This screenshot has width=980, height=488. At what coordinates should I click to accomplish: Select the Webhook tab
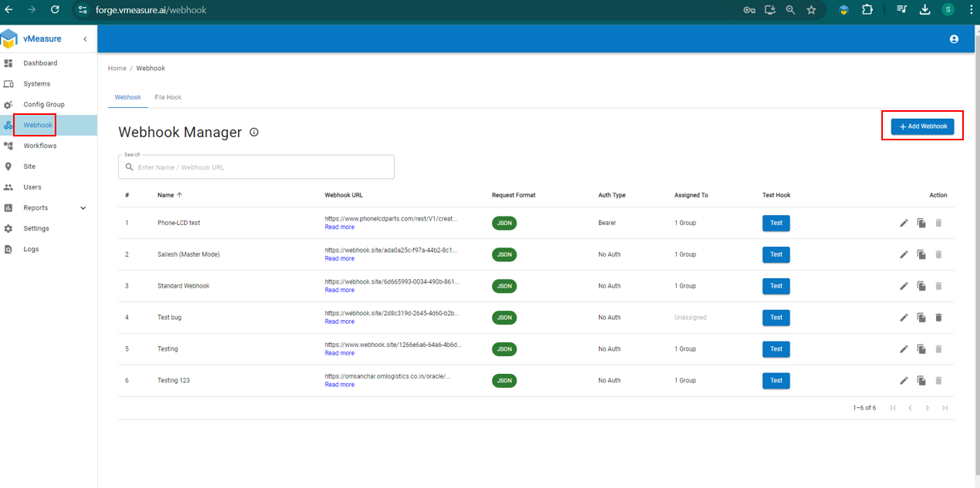[128, 98]
